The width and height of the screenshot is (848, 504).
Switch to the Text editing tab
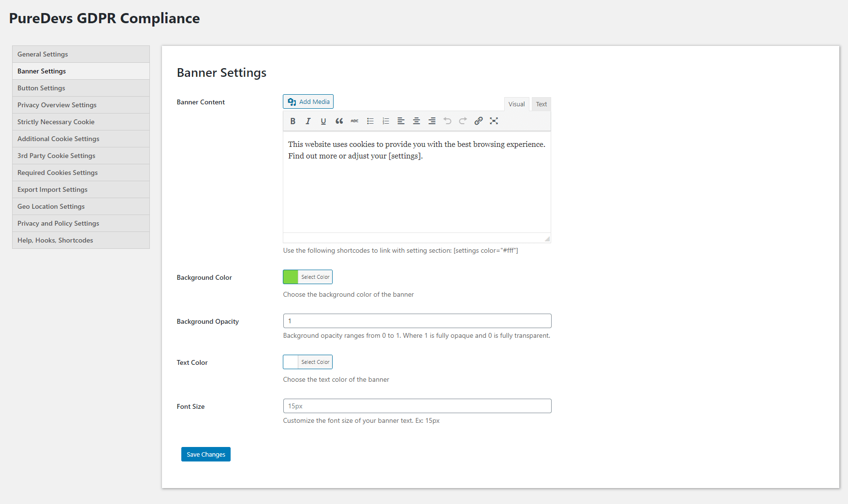pyautogui.click(x=541, y=104)
